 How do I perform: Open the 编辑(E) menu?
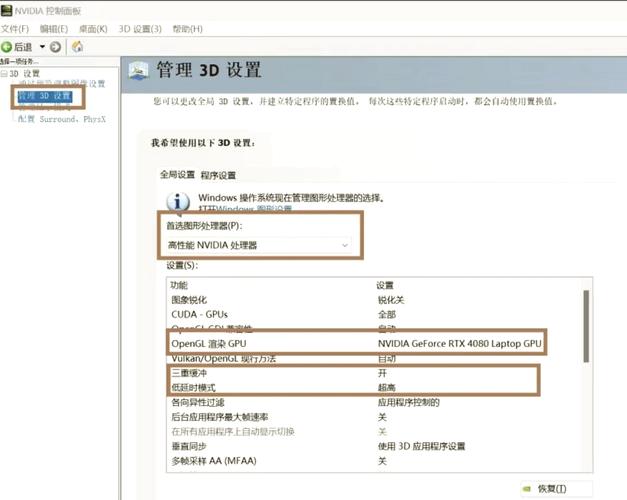54,29
